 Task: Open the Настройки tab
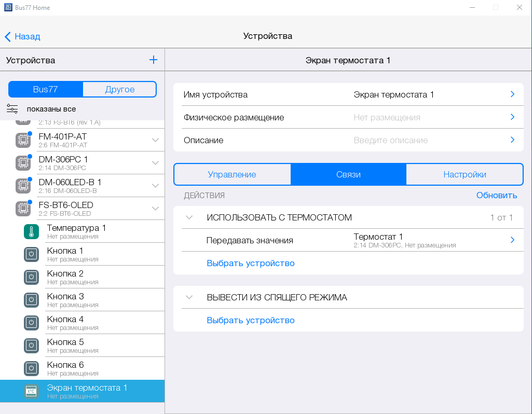click(465, 174)
